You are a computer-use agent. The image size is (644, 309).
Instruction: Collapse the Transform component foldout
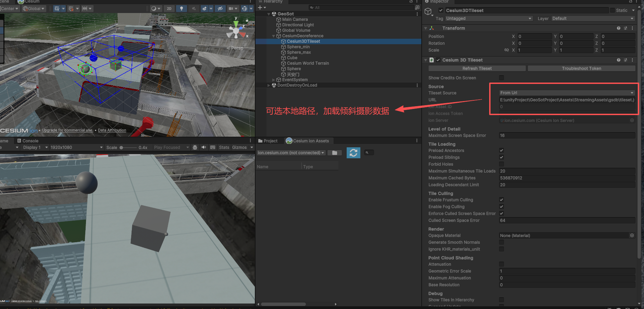426,28
